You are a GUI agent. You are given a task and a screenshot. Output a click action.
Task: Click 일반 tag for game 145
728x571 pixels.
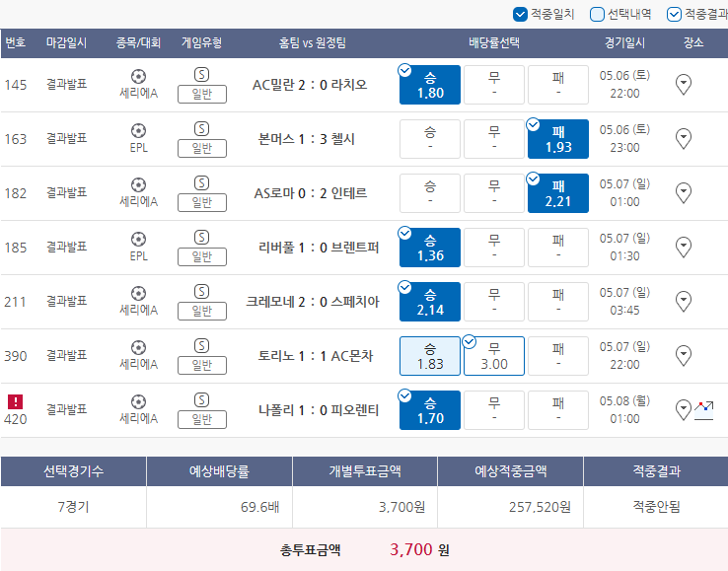pos(202,95)
